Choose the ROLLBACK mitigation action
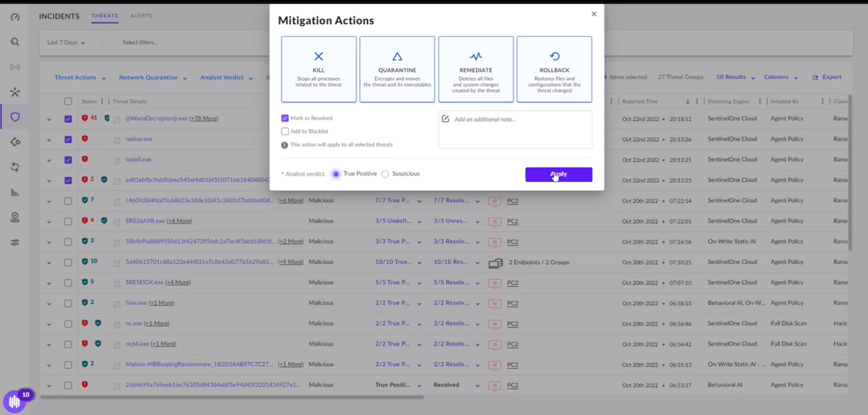The width and height of the screenshot is (868, 415). pos(554,69)
